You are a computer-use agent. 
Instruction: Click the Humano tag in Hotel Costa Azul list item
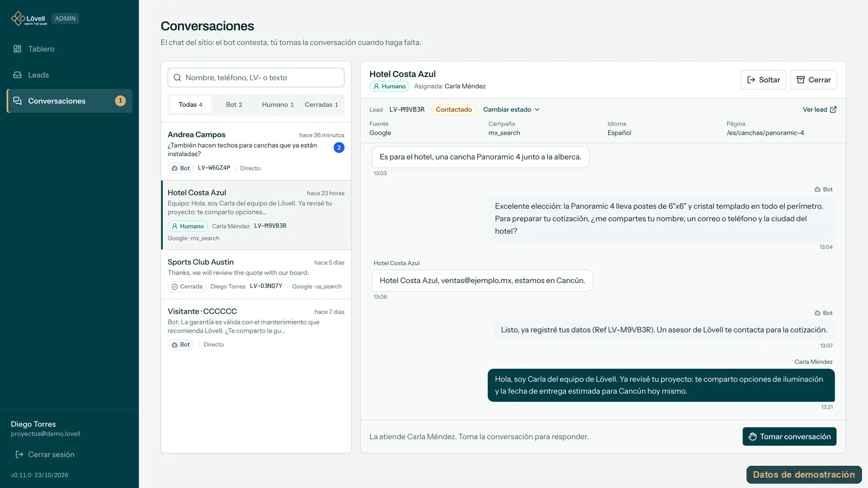188,226
